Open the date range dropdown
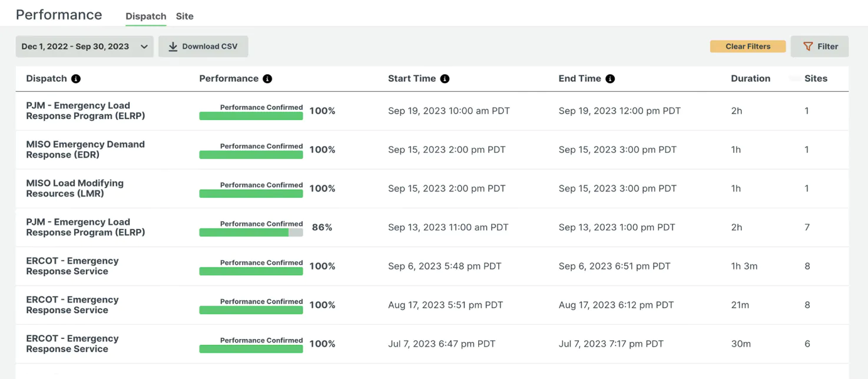The image size is (868, 379). [84, 46]
